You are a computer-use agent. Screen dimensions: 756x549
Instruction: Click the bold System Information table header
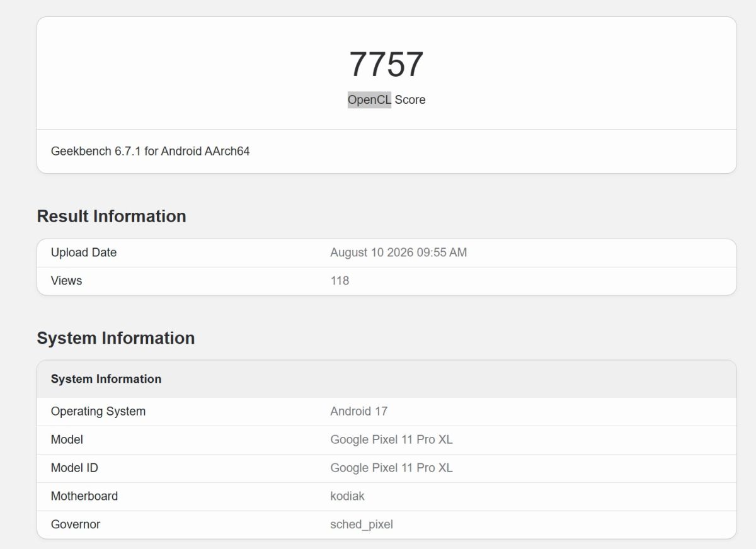(x=106, y=379)
